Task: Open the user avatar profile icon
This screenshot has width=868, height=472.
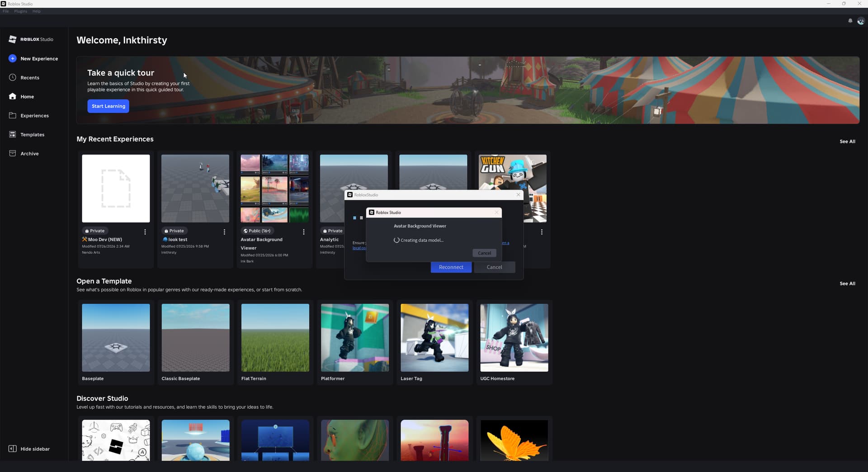Action: point(861,21)
